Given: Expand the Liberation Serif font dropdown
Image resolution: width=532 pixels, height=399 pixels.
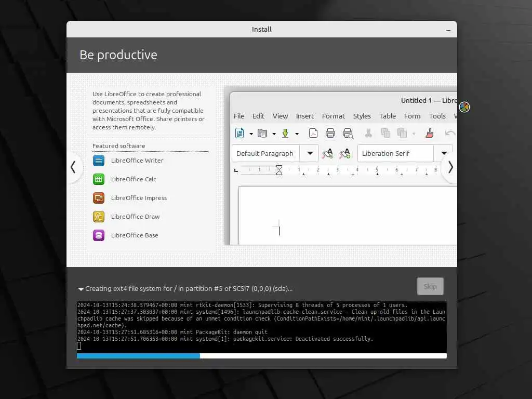Looking at the screenshot, I should (444, 153).
